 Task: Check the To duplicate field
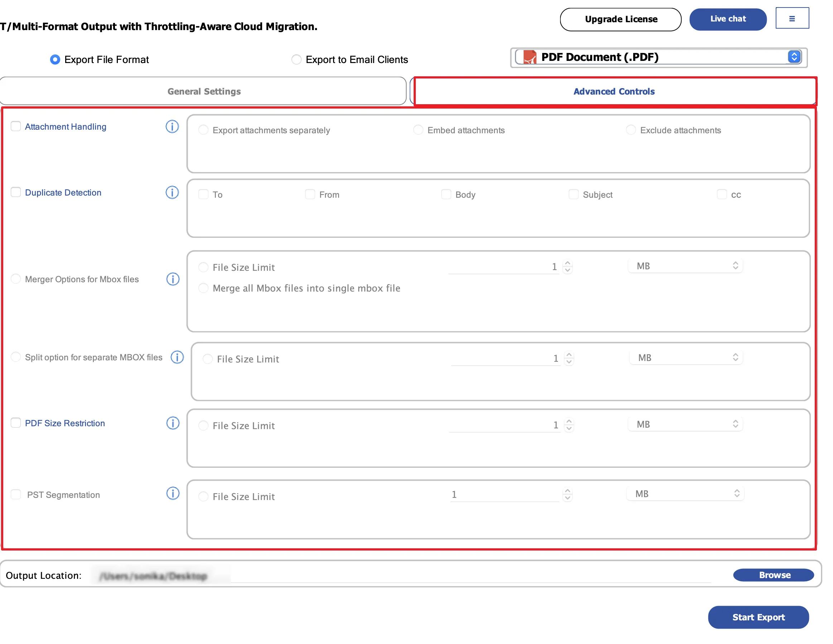[x=203, y=194]
